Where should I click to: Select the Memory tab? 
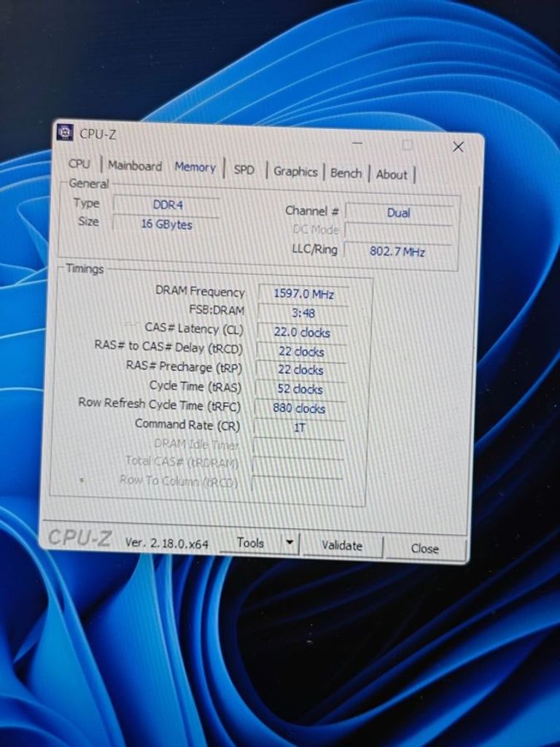click(x=195, y=168)
